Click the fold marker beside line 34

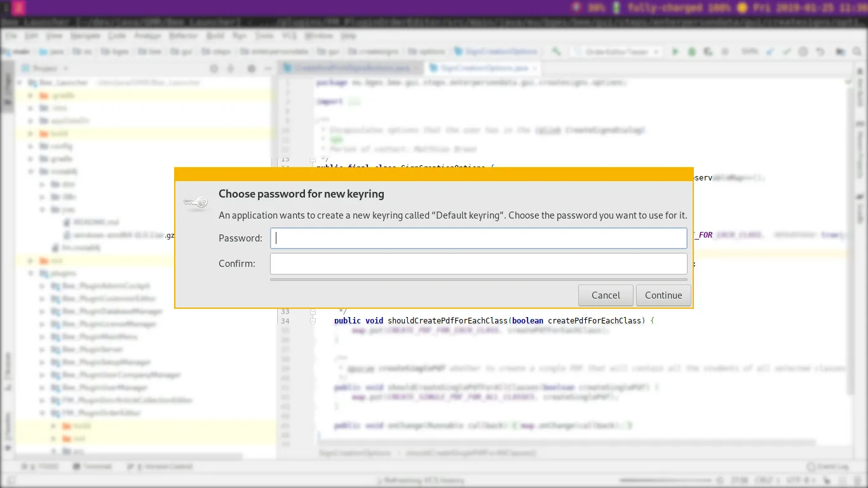coord(313,321)
